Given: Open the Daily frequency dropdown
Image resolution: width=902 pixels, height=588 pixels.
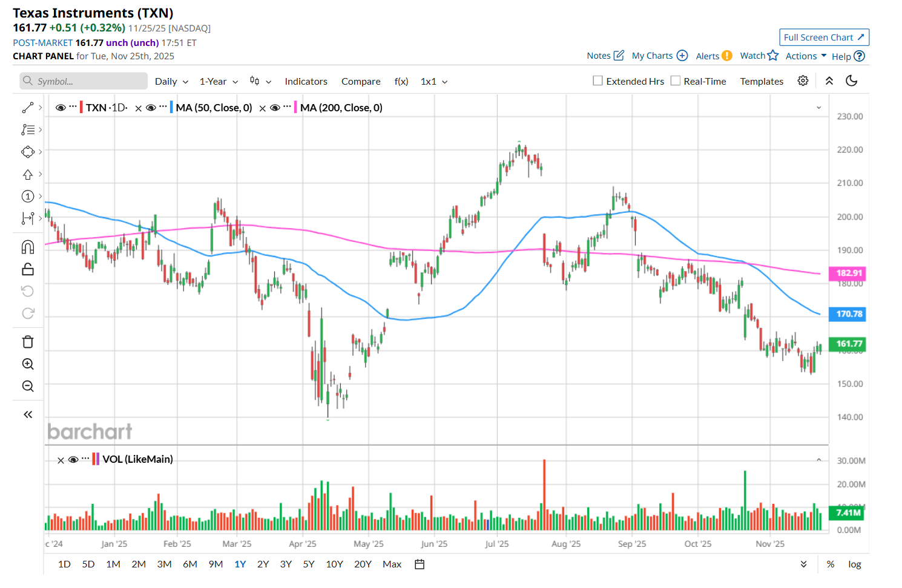Looking at the screenshot, I should click(x=171, y=82).
